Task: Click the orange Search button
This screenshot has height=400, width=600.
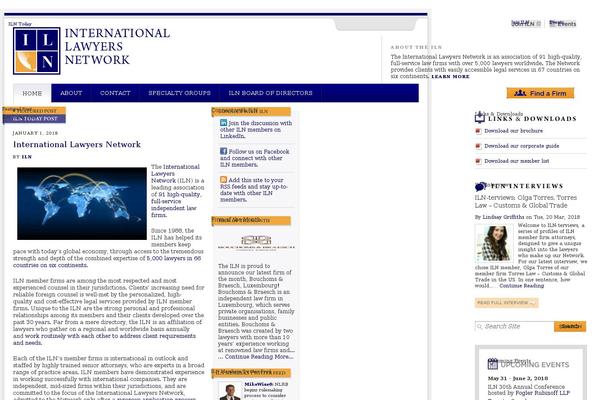Action: [x=570, y=326]
